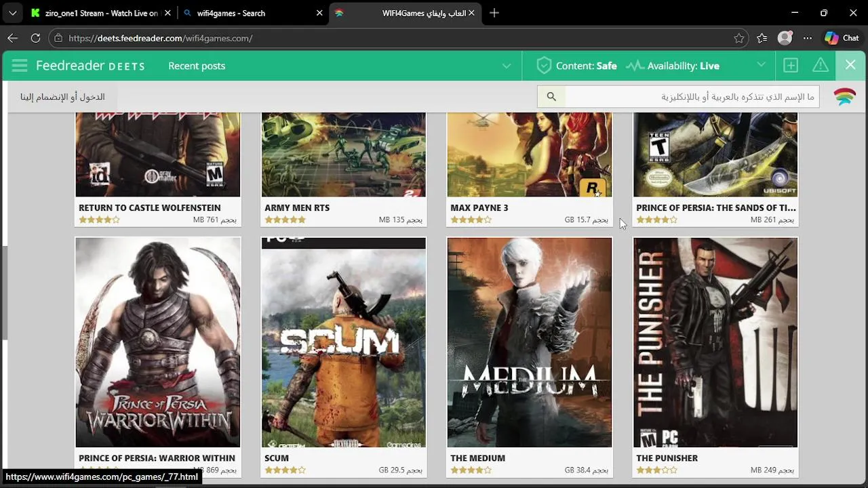Click the warning report triangle icon

[821, 66]
